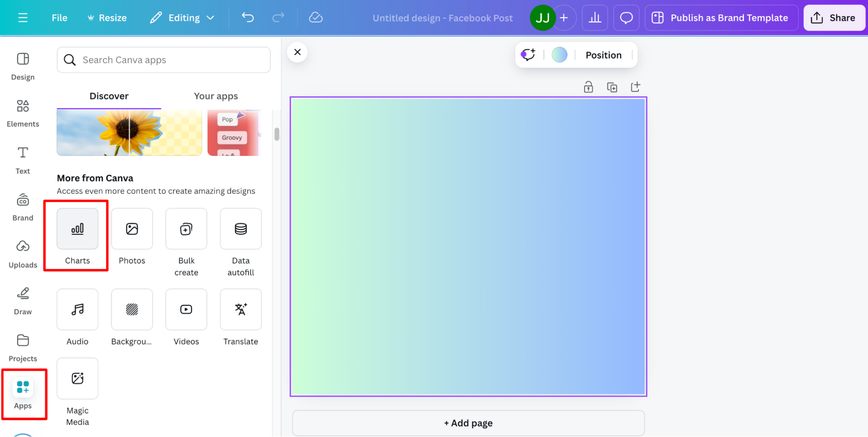Open the analytics insights icon
Viewport: 868px width, 437px height.
point(595,18)
